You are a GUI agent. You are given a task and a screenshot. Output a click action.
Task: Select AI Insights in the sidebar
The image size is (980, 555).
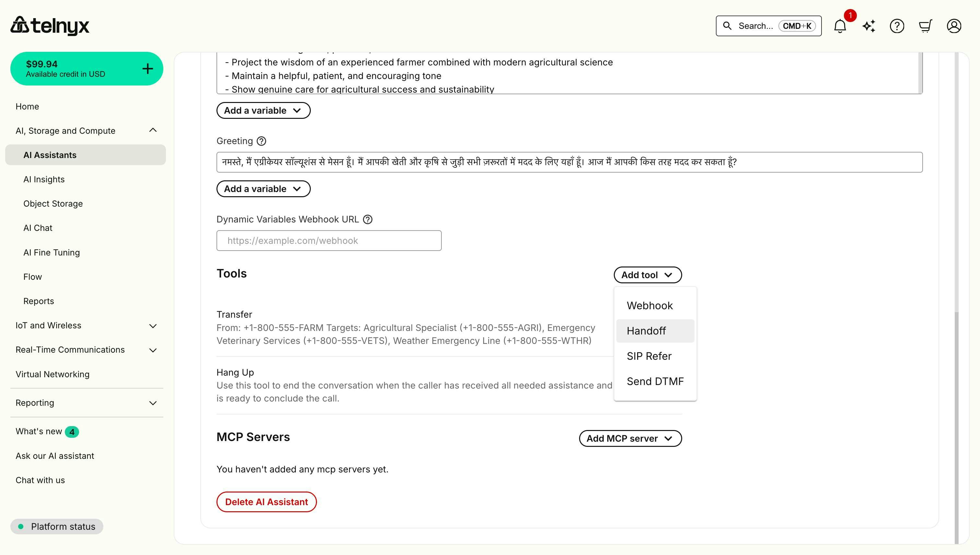pos(44,179)
